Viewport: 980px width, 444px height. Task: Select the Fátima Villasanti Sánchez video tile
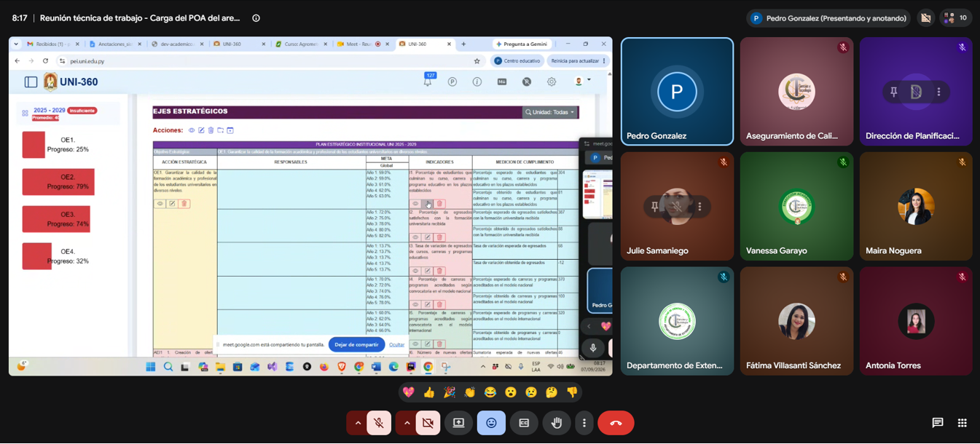click(796, 321)
